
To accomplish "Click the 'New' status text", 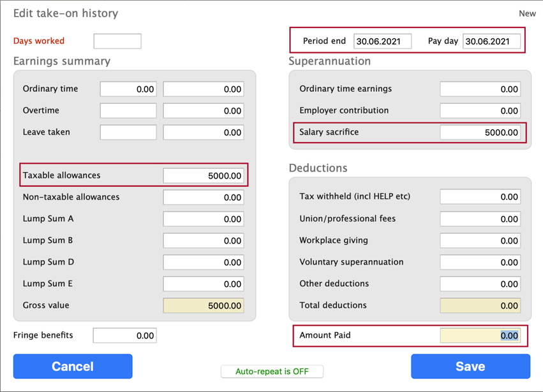I will [x=527, y=13].
